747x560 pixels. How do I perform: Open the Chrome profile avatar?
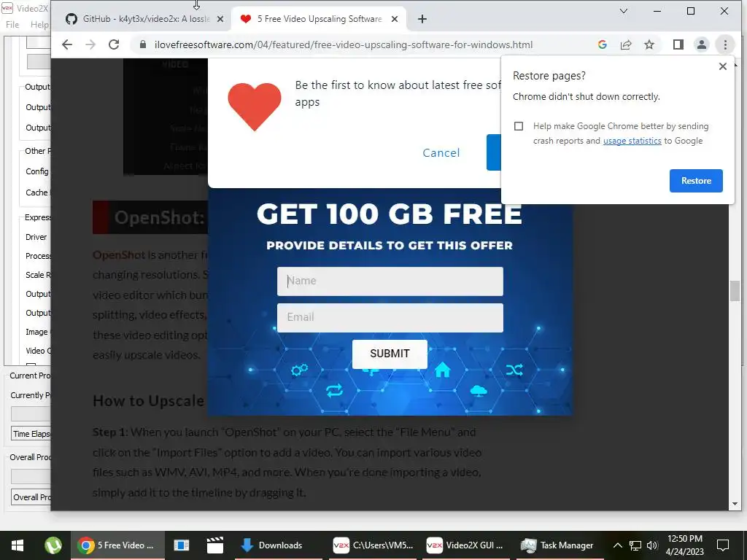701,44
